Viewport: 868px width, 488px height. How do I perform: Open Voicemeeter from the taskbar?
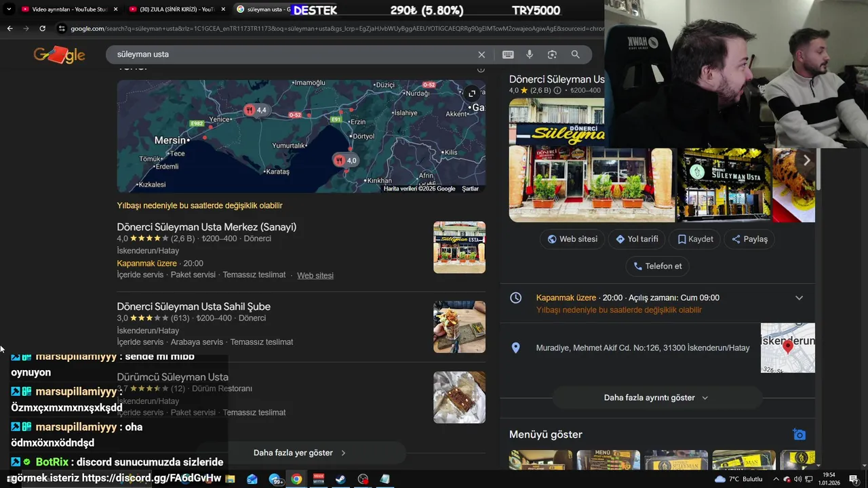tap(319, 479)
